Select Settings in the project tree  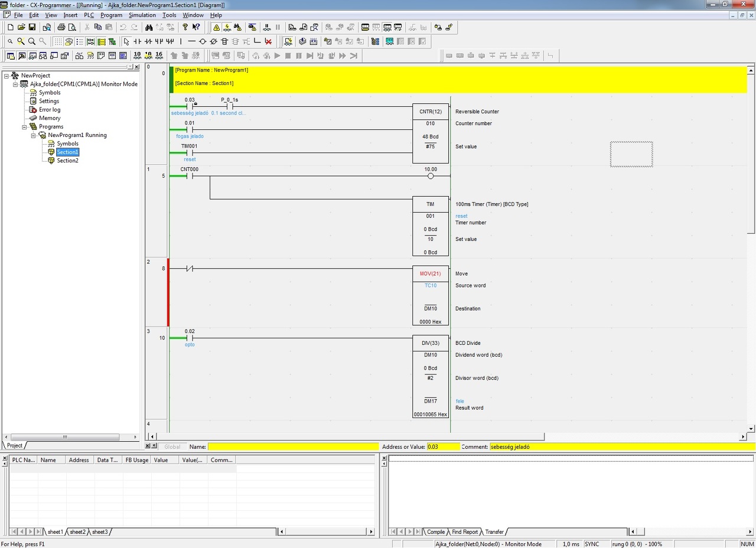(49, 101)
